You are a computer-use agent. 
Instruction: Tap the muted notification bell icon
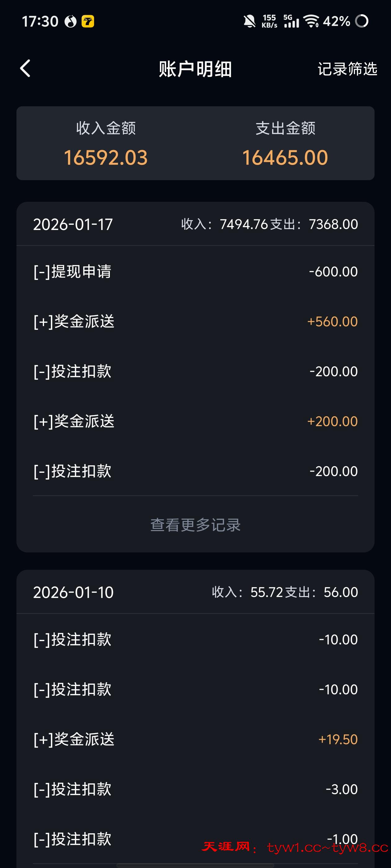[x=249, y=21]
